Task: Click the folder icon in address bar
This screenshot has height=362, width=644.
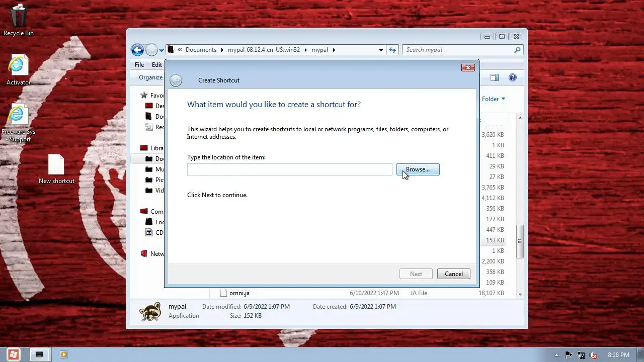Action: (x=171, y=50)
